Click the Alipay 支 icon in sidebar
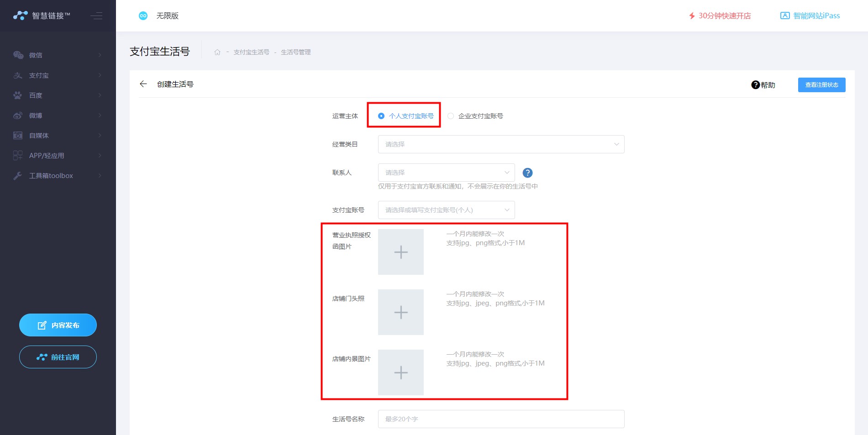 pyautogui.click(x=18, y=75)
